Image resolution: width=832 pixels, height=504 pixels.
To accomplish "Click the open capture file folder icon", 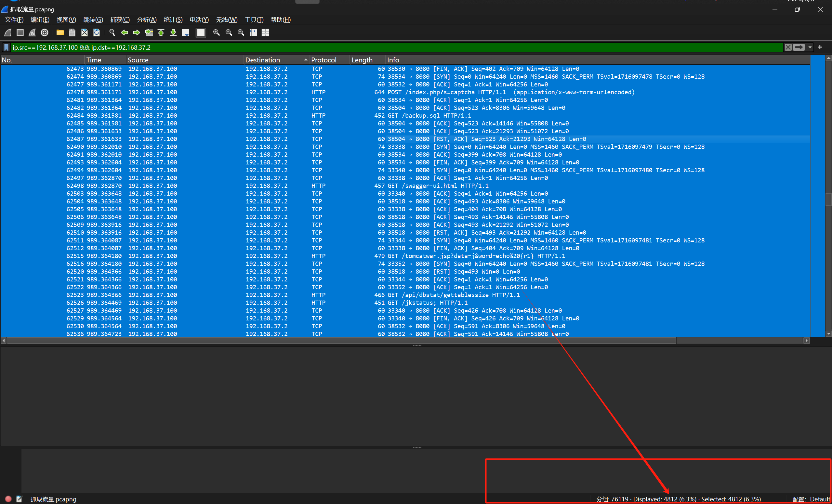I will pyautogui.click(x=60, y=32).
